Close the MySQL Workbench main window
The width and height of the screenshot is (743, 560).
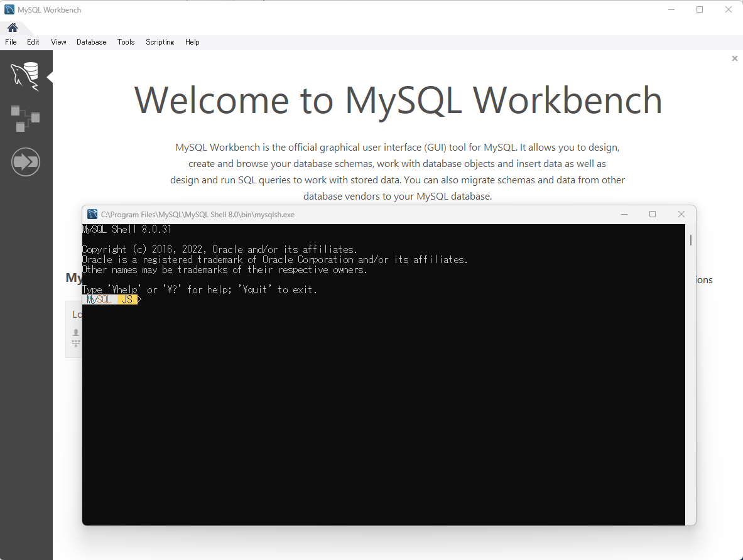tap(729, 9)
